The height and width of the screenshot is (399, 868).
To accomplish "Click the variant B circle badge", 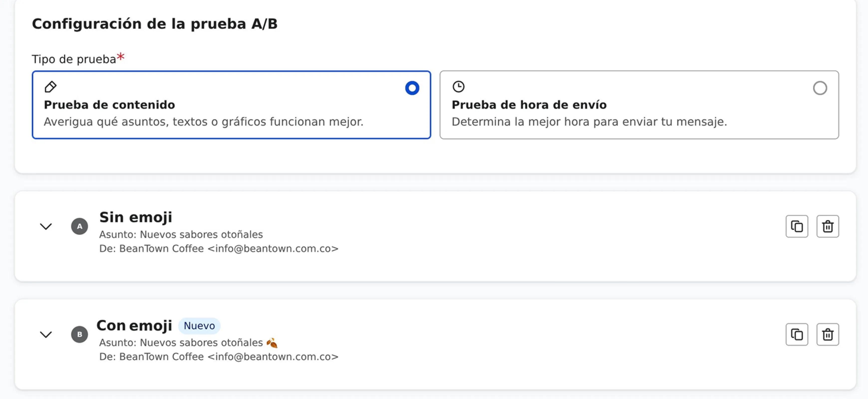I will point(80,334).
